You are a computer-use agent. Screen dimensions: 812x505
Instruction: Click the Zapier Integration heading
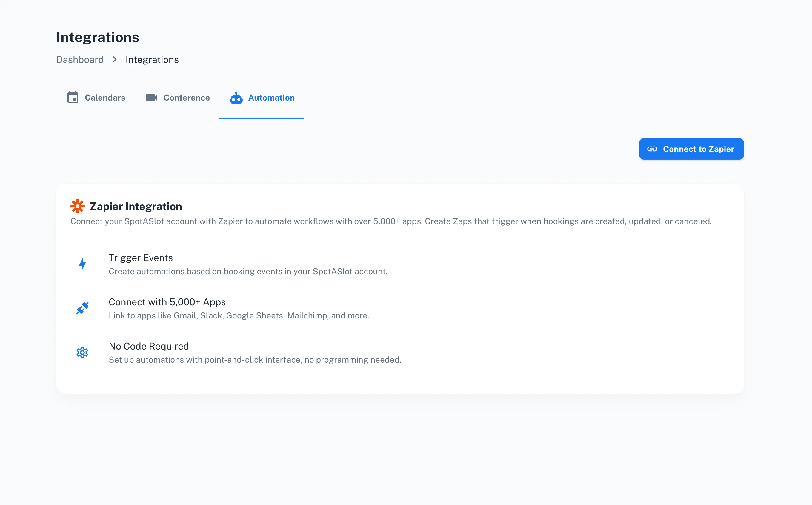point(136,206)
